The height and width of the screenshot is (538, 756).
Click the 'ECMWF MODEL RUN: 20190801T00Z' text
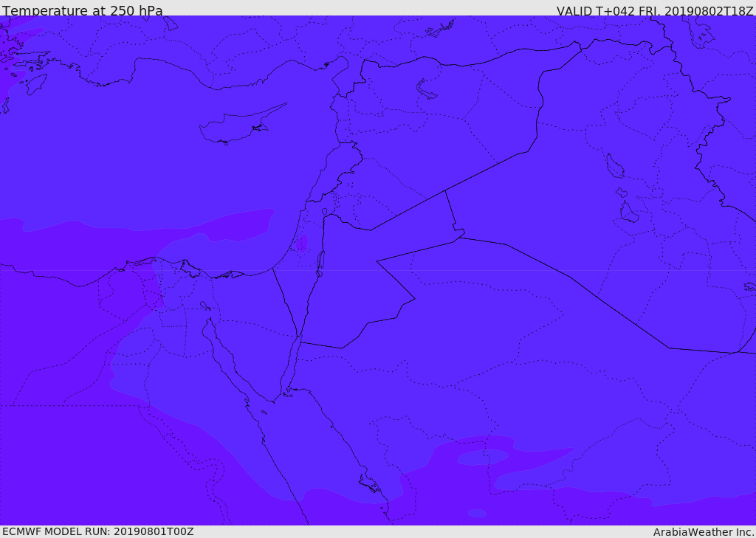click(98, 531)
